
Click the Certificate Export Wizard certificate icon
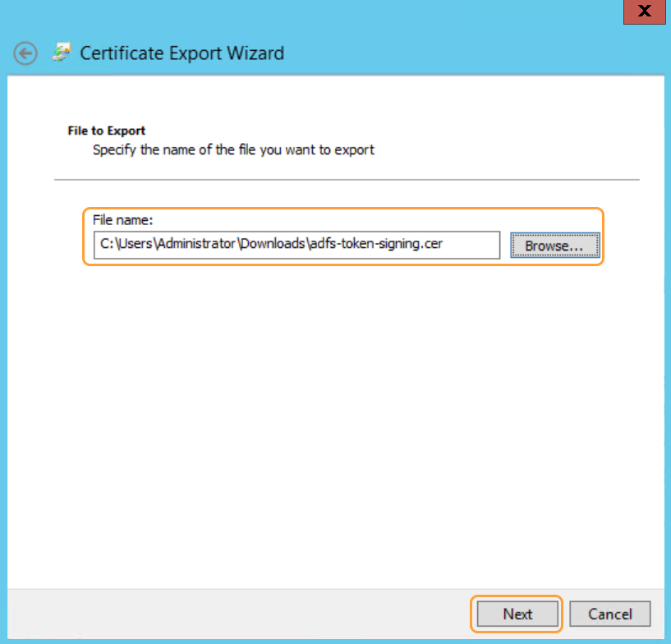coord(61,53)
